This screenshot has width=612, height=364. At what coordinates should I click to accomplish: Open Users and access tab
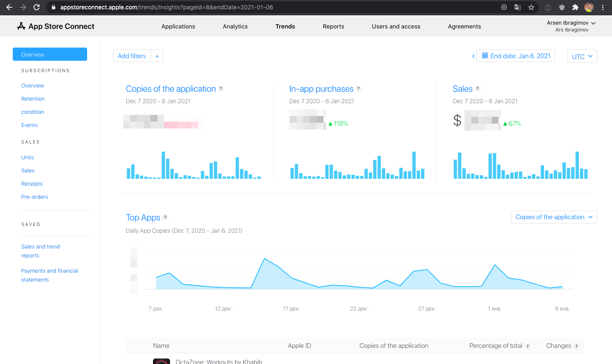coord(396,26)
